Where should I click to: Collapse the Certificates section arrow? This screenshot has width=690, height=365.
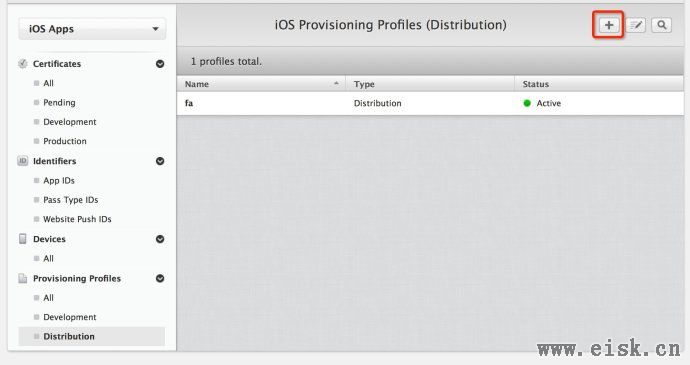160,64
